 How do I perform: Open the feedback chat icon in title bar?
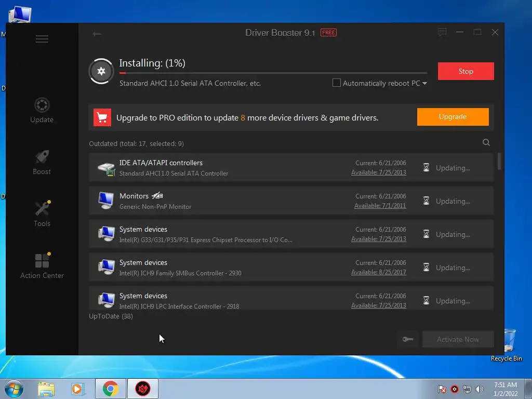(x=442, y=32)
